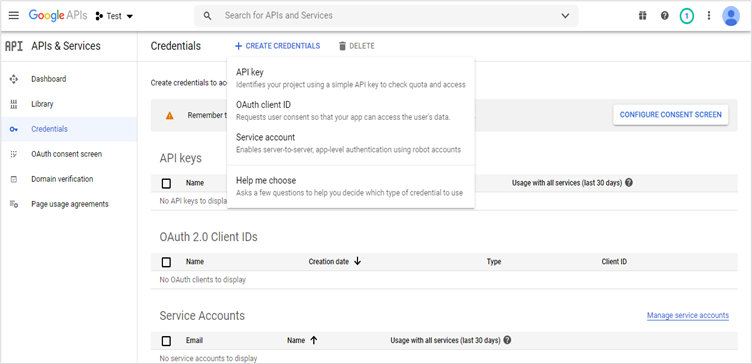The image size is (752, 364).
Task: Open the help question mark icon
Action: pyautogui.click(x=664, y=16)
